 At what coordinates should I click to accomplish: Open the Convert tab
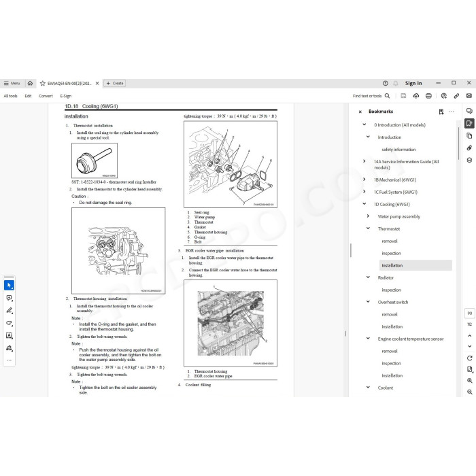(46, 96)
